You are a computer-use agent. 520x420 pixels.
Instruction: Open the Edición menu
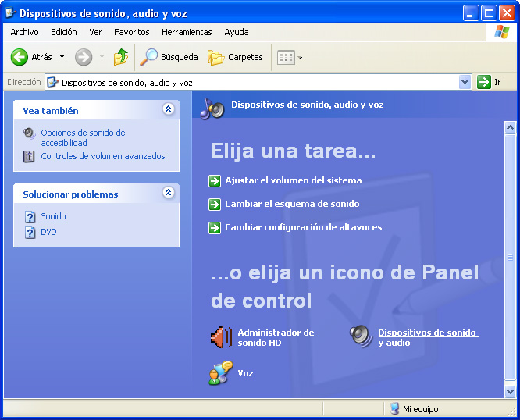point(64,32)
